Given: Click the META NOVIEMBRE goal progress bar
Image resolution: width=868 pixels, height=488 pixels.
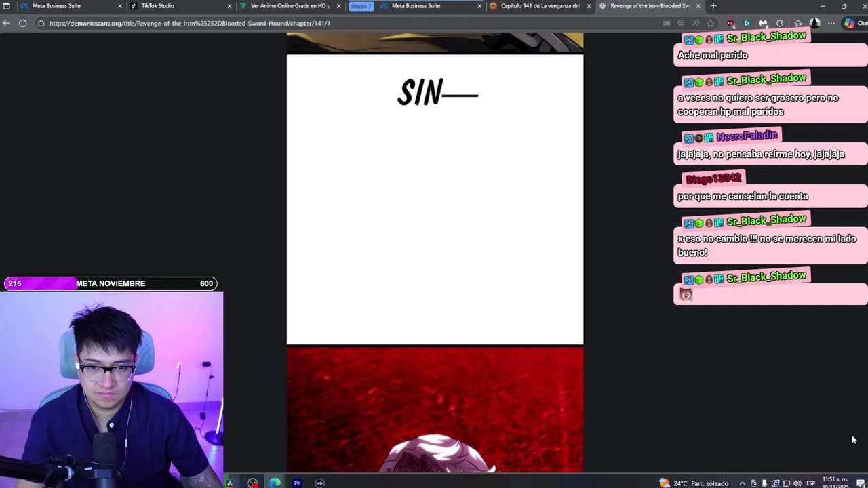Looking at the screenshot, I should pyautogui.click(x=111, y=283).
